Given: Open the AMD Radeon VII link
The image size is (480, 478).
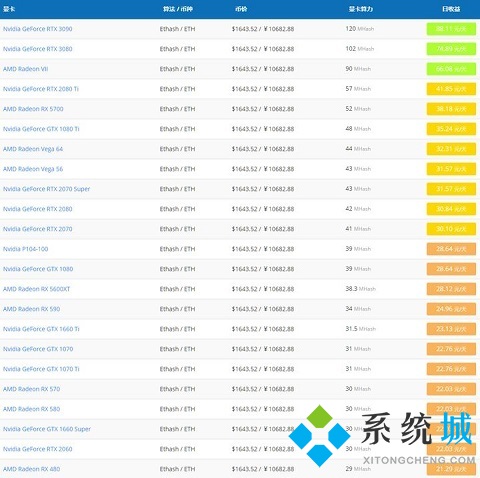Looking at the screenshot, I should pyautogui.click(x=25, y=69).
